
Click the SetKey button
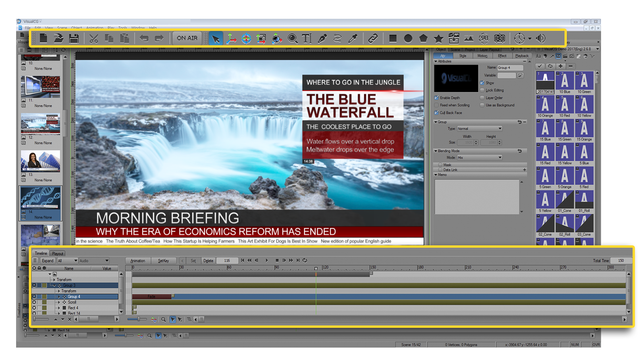(164, 260)
